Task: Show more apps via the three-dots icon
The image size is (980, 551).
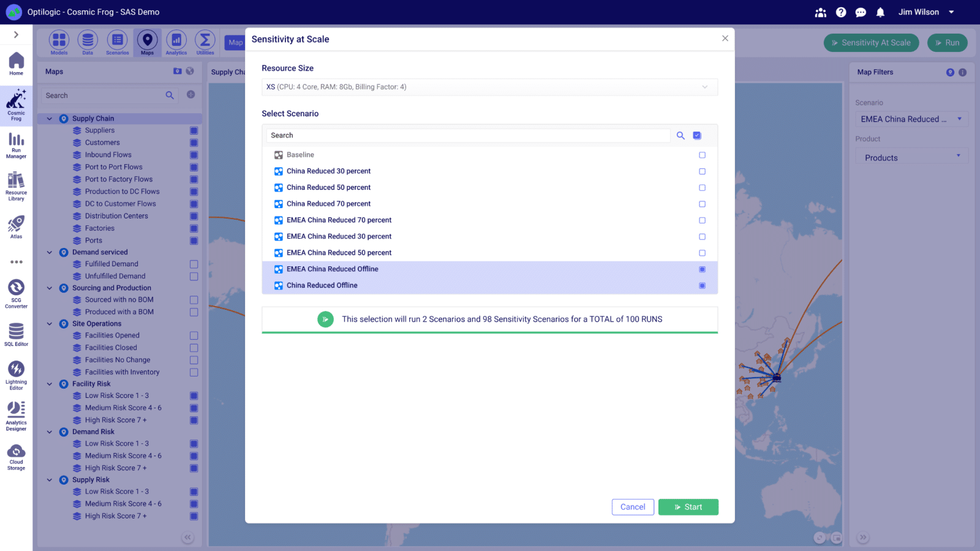Action: [16, 262]
